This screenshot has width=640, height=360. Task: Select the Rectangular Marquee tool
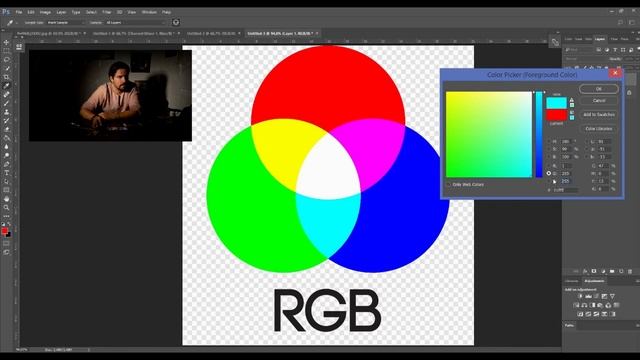(6, 51)
